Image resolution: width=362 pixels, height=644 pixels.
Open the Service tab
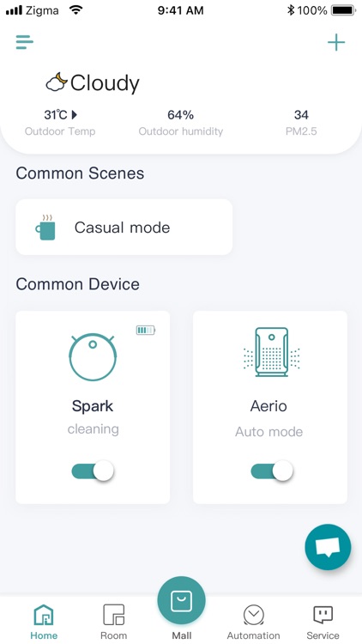click(323, 622)
